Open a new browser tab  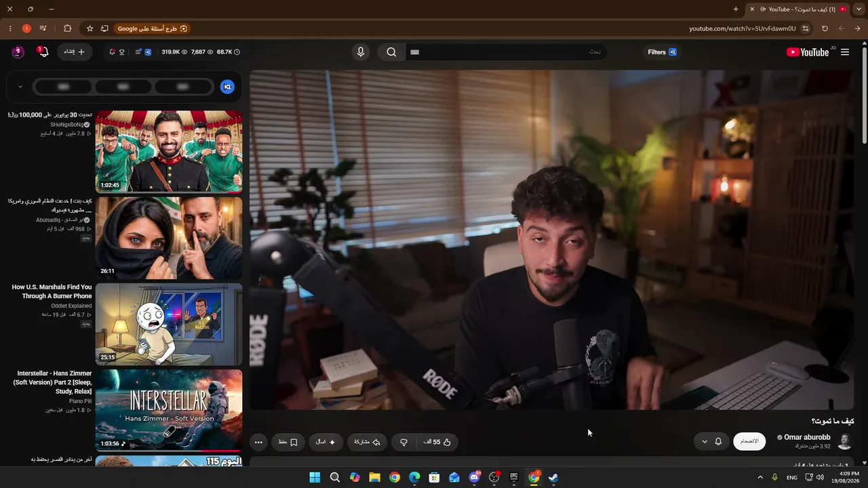click(x=736, y=9)
